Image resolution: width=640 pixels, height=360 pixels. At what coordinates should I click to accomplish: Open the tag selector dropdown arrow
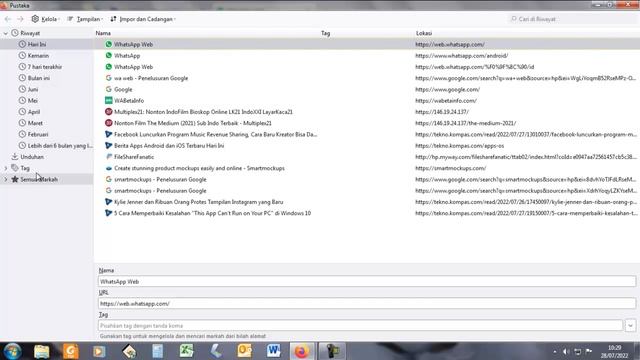click(x=630, y=326)
